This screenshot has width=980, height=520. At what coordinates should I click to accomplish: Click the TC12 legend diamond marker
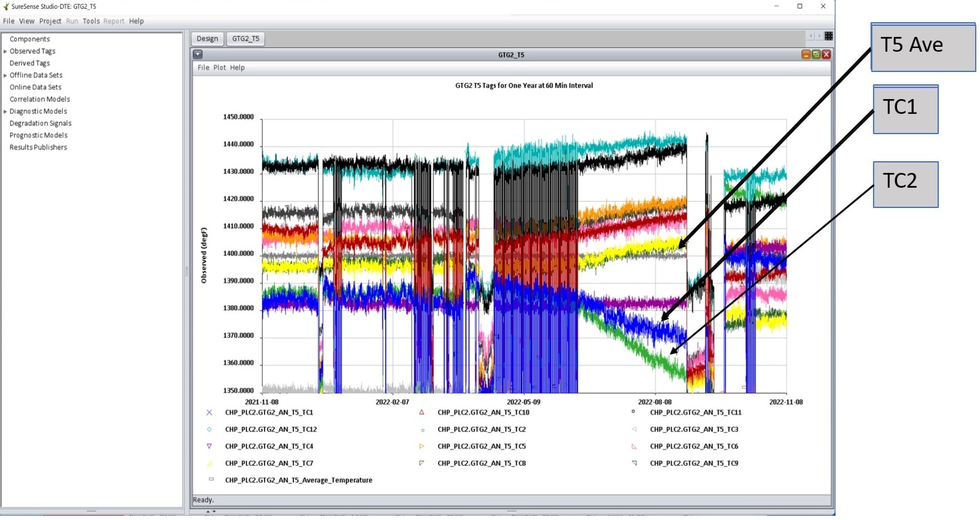pos(209,430)
